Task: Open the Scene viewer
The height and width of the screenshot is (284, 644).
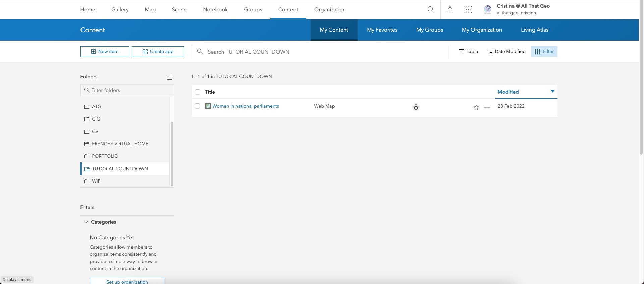Action: (179, 10)
